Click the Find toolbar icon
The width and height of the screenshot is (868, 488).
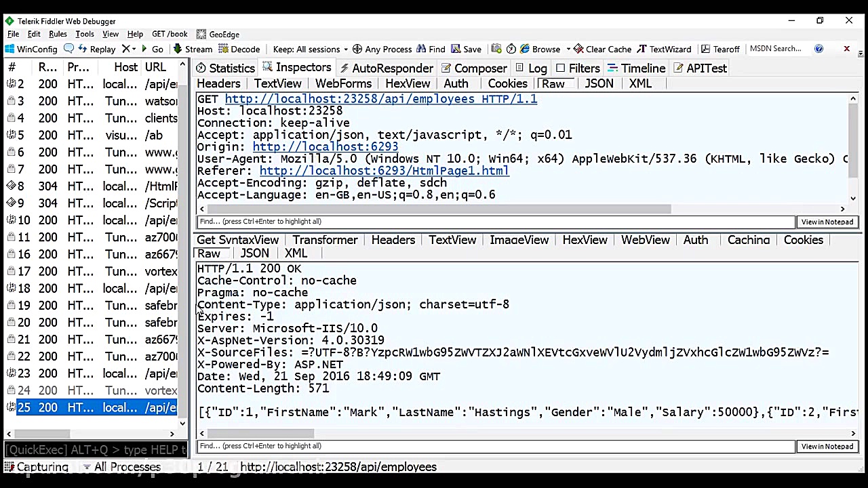(432, 49)
